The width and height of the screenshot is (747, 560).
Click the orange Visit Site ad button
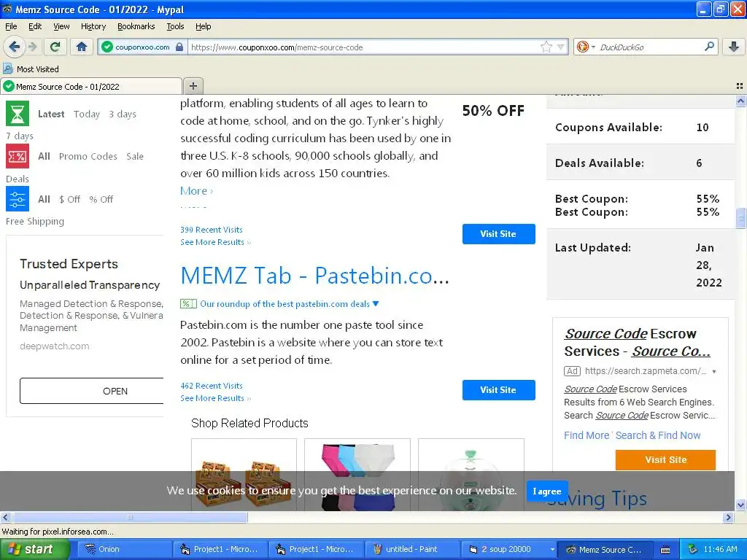point(665,459)
